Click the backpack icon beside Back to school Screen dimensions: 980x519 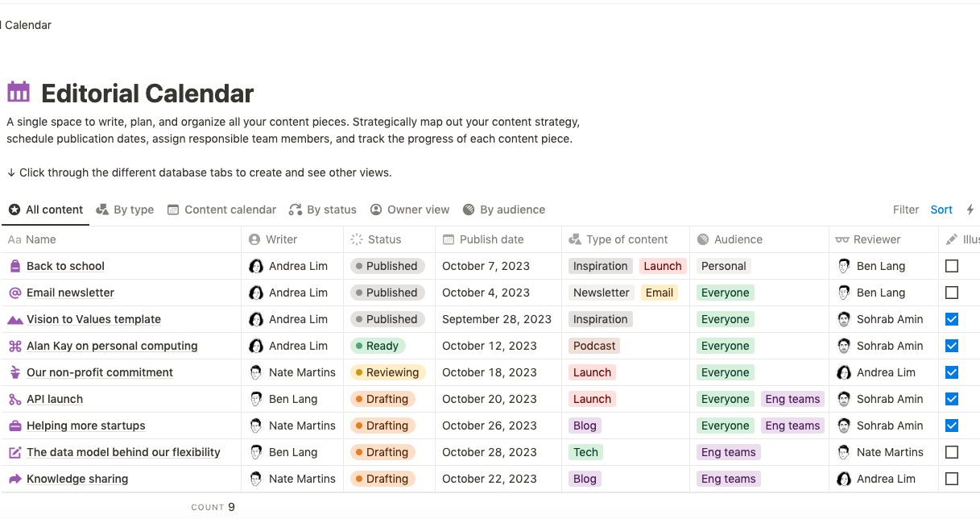point(14,266)
